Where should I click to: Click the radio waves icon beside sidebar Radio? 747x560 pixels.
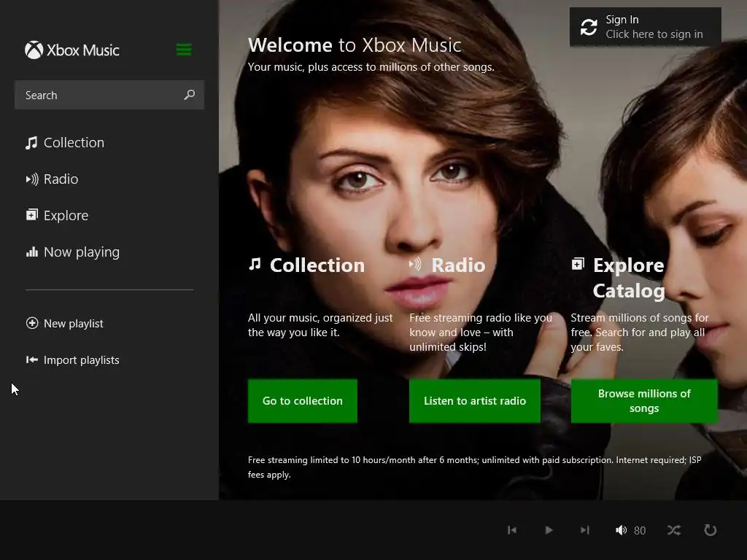32,179
